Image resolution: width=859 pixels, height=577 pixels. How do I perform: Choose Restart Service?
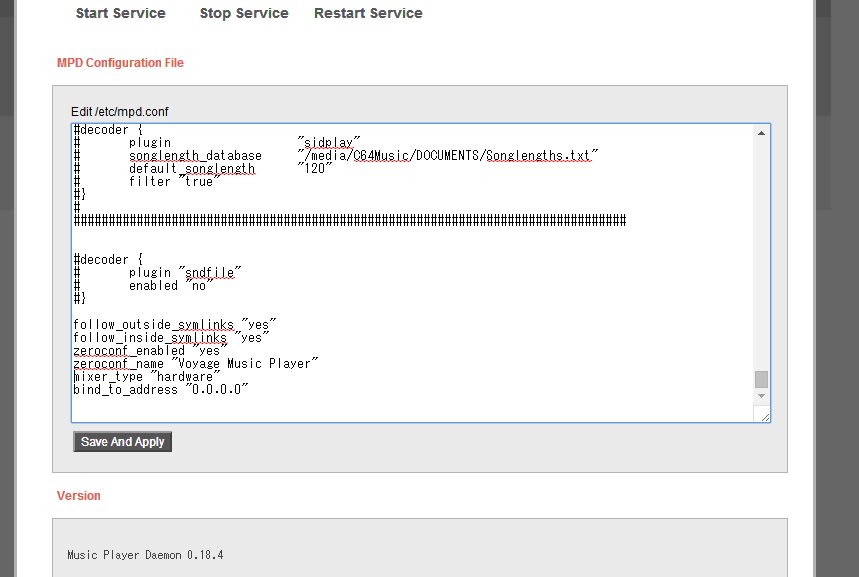coord(368,13)
